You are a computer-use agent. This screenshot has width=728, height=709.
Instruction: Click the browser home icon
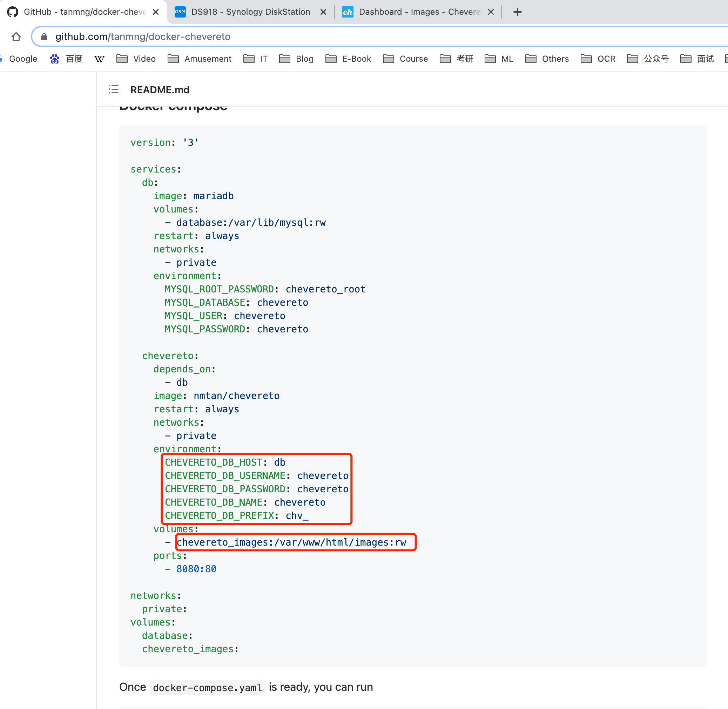point(16,36)
